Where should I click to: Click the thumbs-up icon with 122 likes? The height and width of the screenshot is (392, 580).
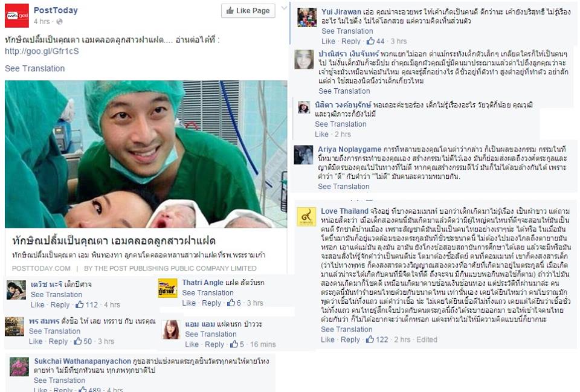(x=370, y=339)
